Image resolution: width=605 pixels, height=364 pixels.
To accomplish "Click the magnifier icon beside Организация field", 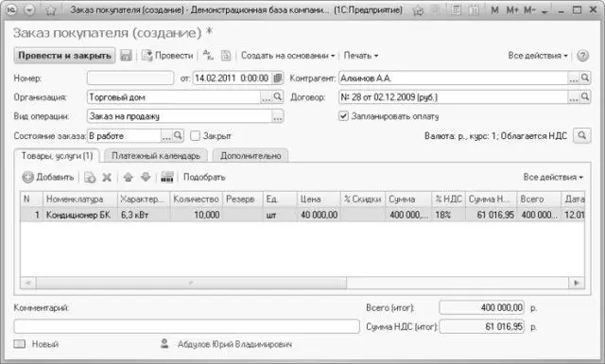I will pyautogui.click(x=277, y=96).
